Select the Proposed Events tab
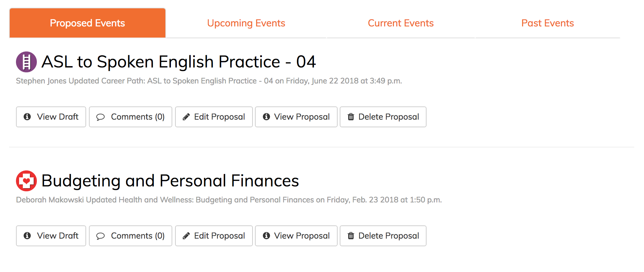644x272 pixels. 87,23
